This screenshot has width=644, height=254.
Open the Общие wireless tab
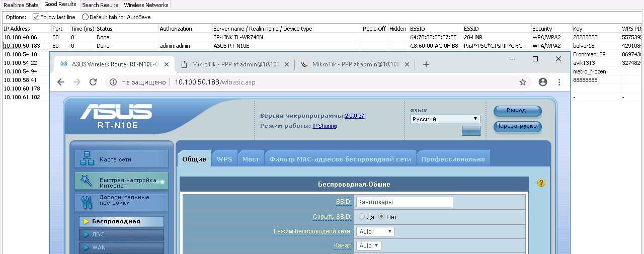(x=194, y=159)
